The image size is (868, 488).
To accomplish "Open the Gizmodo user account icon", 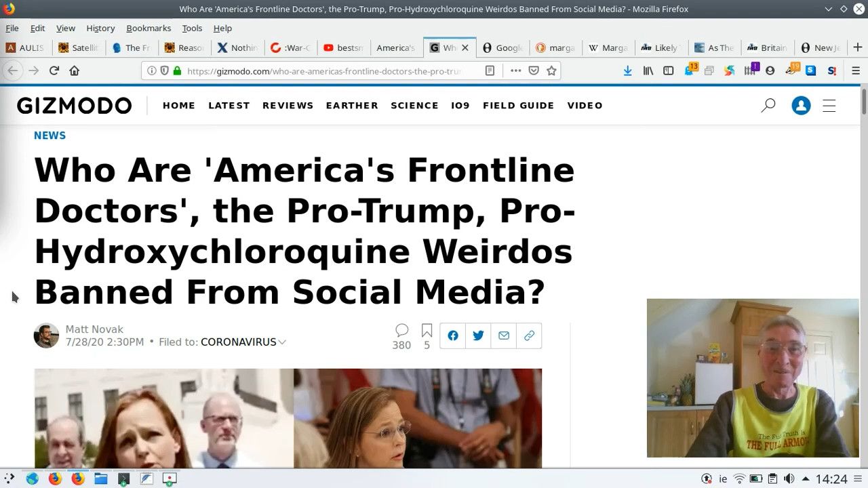I will click(x=801, y=105).
